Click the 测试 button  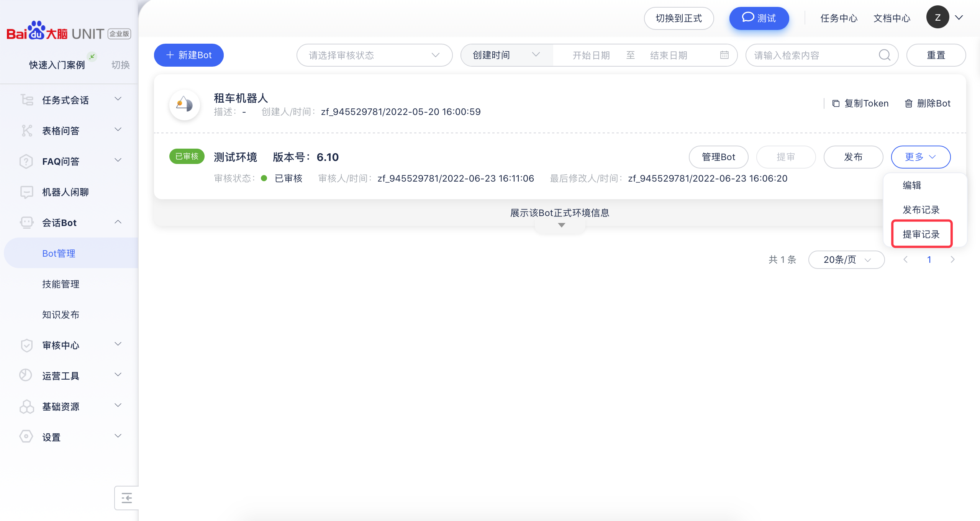click(759, 18)
